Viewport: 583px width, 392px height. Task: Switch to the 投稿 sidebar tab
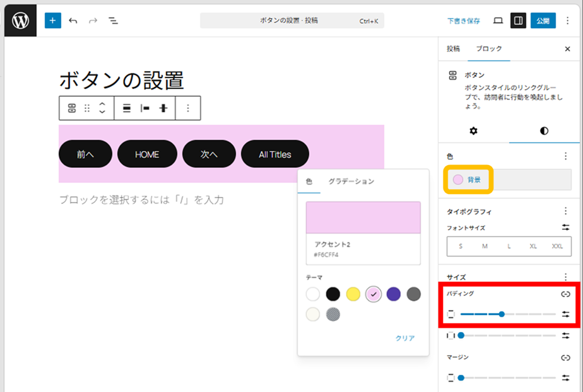point(453,49)
